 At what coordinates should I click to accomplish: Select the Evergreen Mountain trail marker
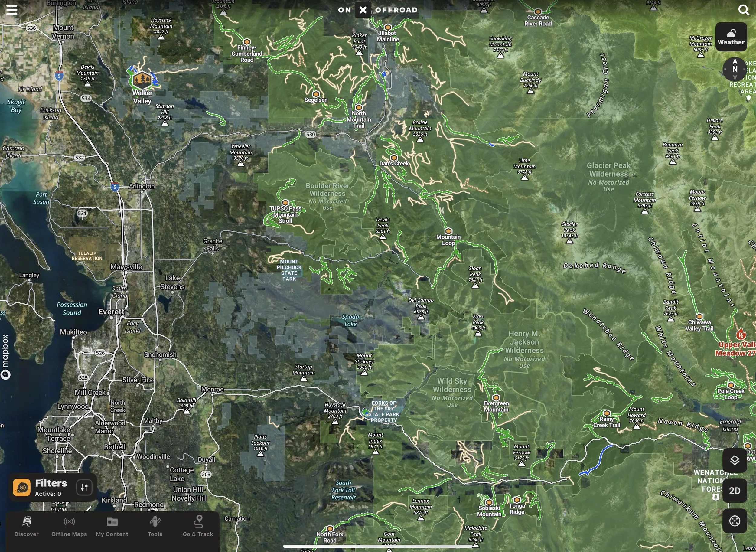point(496,398)
